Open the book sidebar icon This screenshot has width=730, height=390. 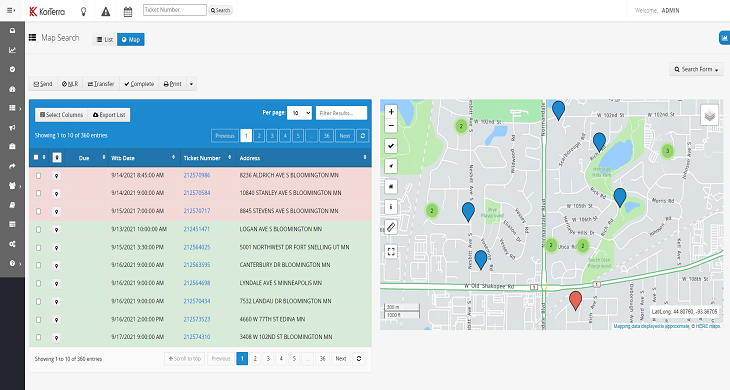13,205
